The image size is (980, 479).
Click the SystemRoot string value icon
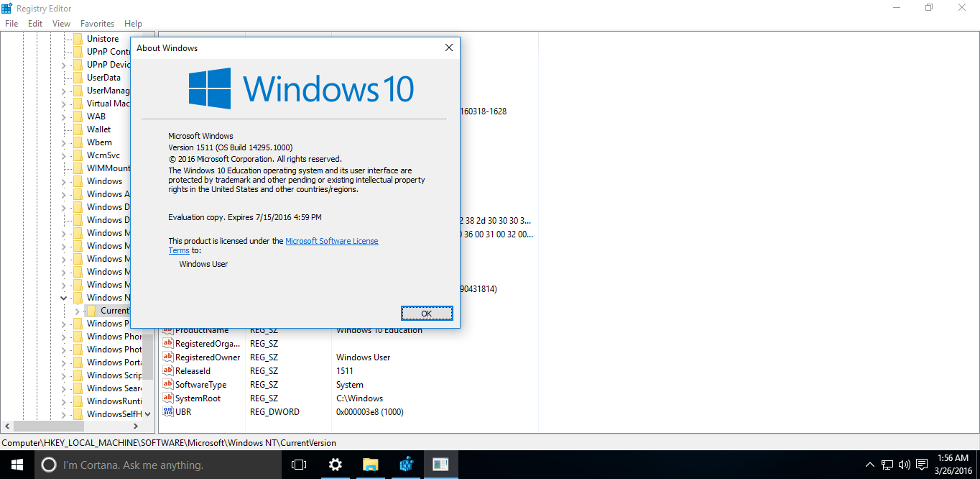pos(168,398)
